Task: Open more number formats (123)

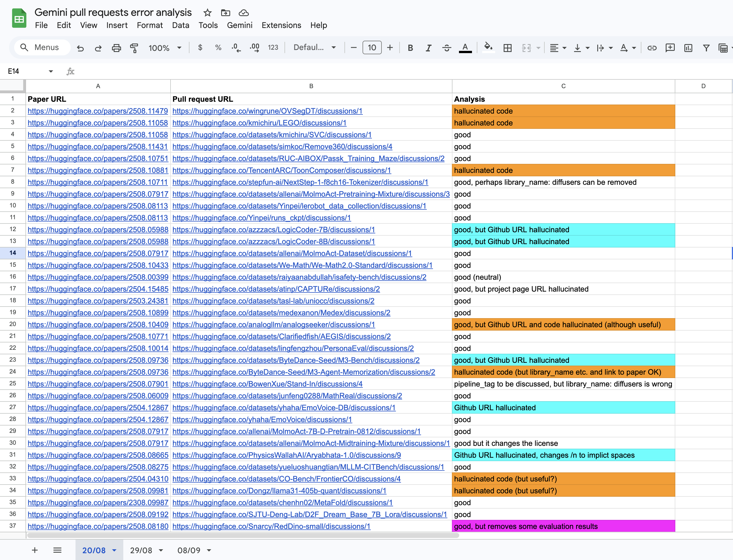Action: pyautogui.click(x=273, y=48)
